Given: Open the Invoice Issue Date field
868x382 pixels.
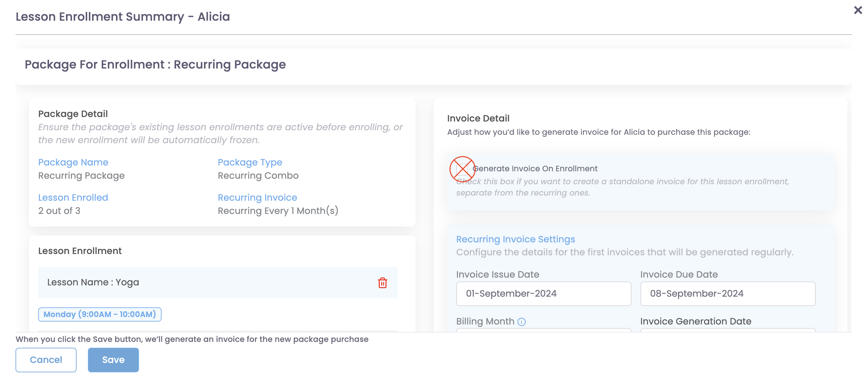Looking at the screenshot, I should (543, 293).
